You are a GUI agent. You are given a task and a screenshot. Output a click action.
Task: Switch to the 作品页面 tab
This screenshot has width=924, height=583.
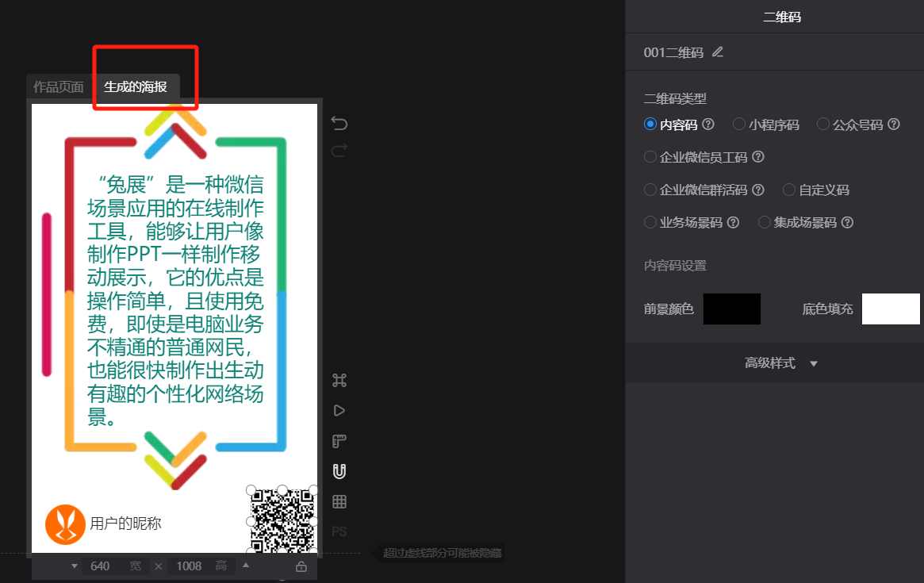click(59, 86)
